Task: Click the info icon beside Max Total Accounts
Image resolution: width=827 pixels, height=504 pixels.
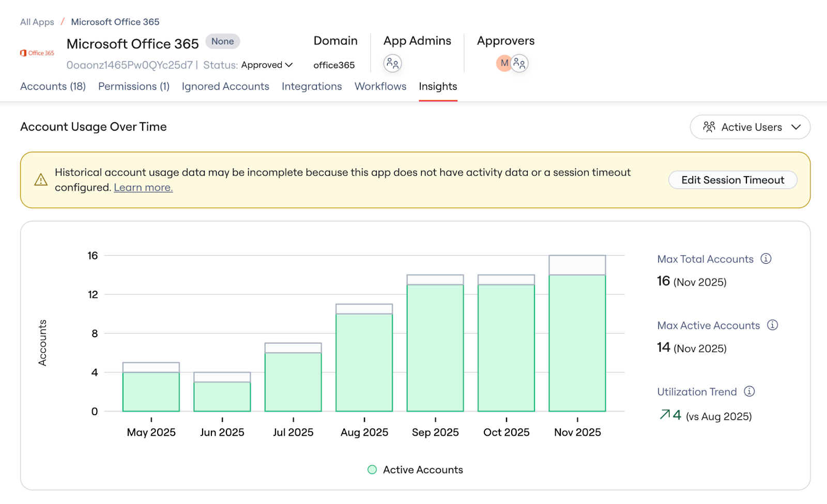Action: point(766,259)
